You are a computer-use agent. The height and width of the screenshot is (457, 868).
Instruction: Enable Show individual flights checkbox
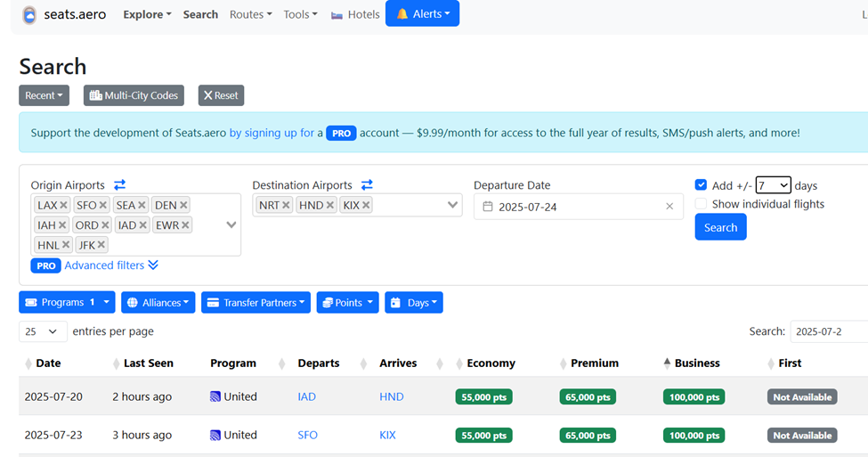(x=702, y=204)
